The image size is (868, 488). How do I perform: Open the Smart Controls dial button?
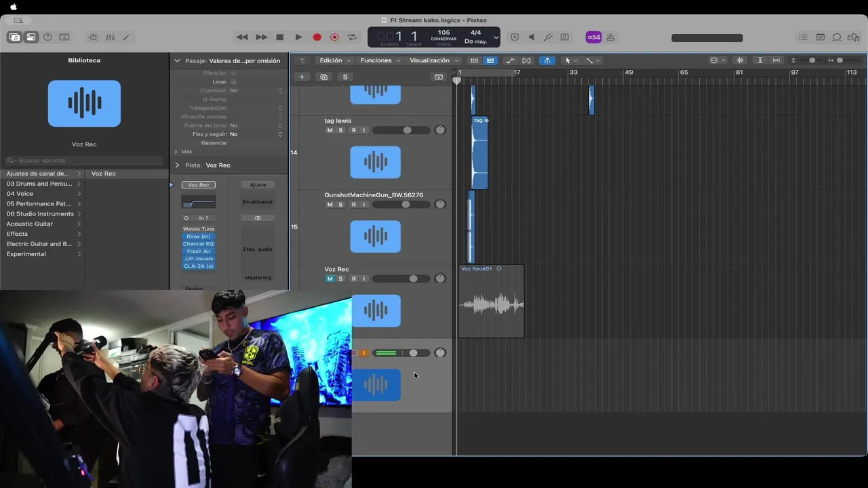(x=93, y=37)
